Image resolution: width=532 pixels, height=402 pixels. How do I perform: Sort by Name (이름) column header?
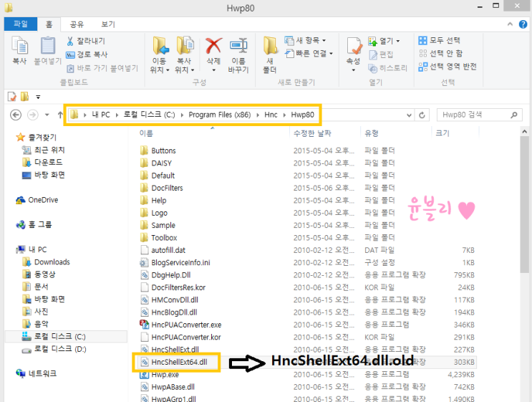coord(146,133)
